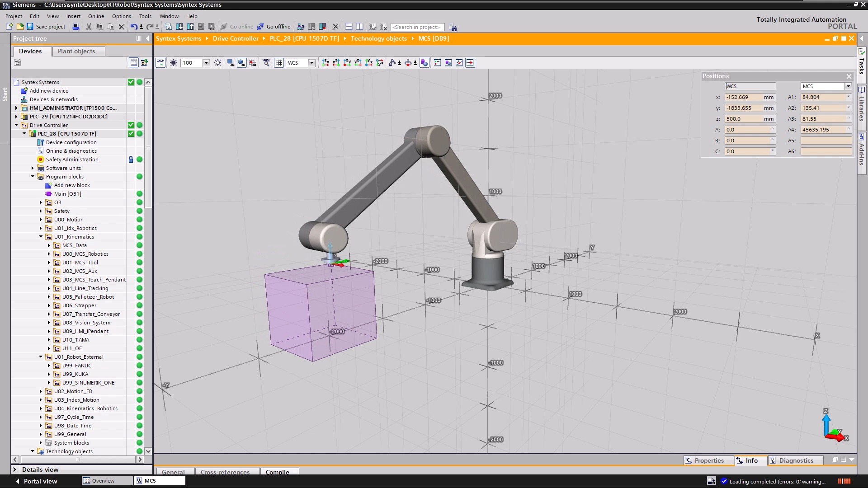The image size is (868, 488).
Task: Click the Stop CPU icon
Action: (322, 27)
